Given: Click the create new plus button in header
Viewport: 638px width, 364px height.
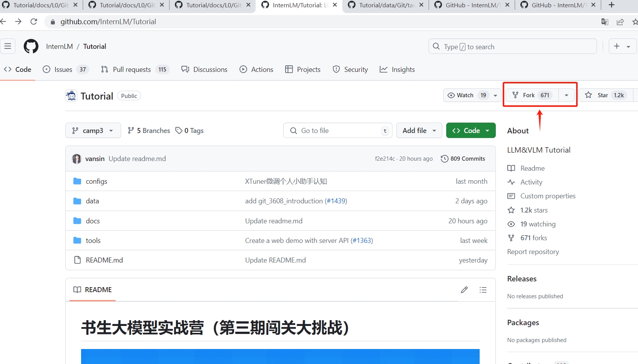Looking at the screenshot, I should [x=617, y=47].
